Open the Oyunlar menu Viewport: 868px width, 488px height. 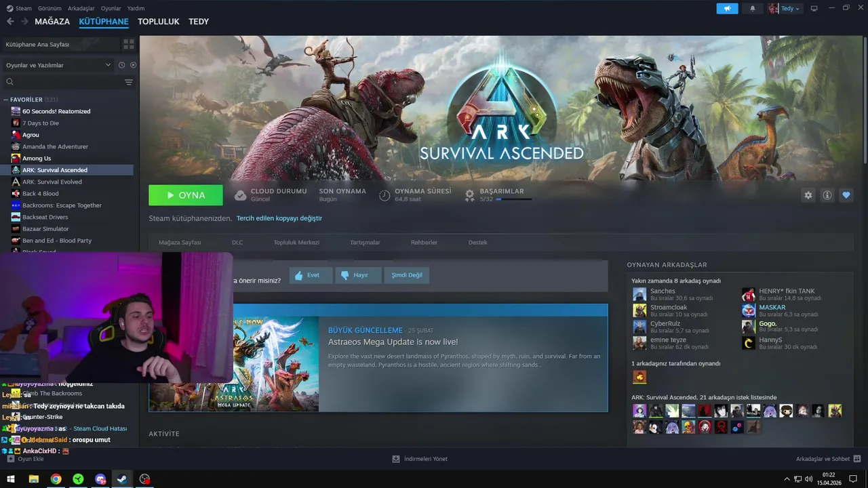tap(111, 8)
